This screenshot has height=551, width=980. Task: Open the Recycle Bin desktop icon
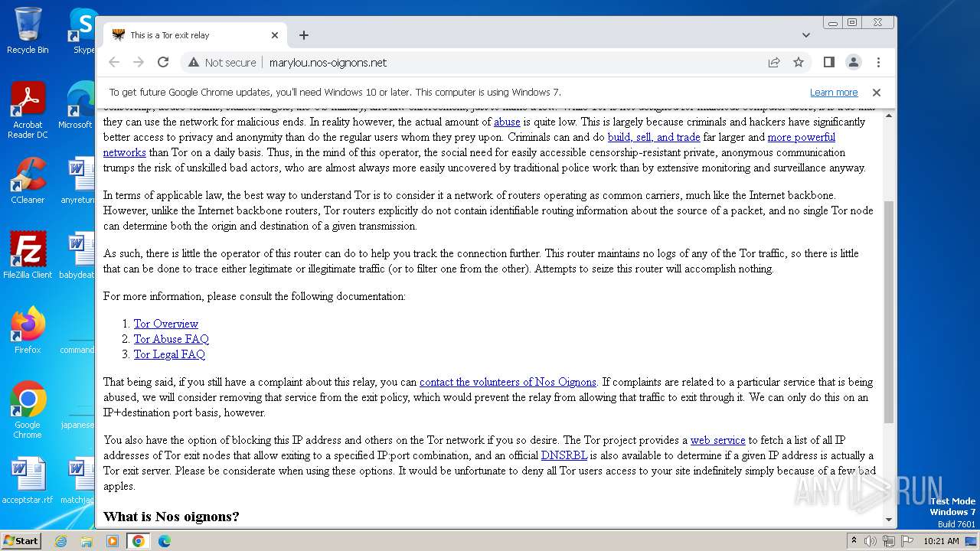click(28, 31)
